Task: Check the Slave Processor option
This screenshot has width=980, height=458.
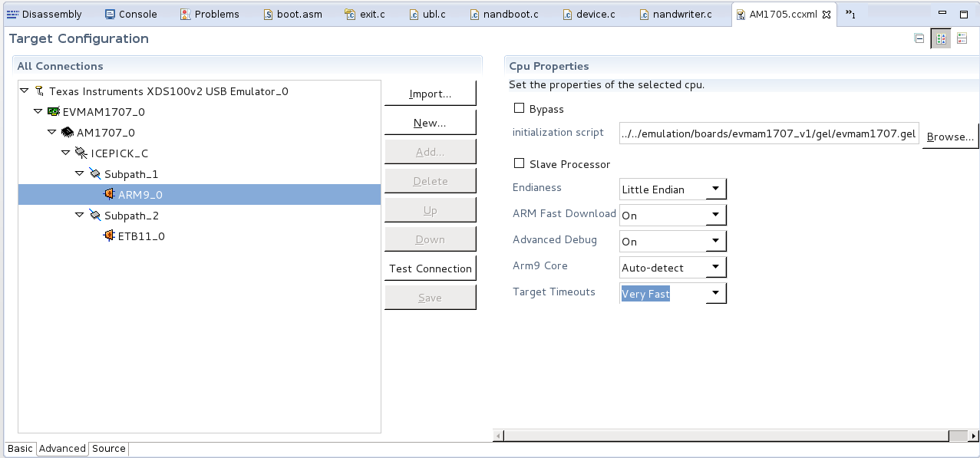Action: (x=520, y=164)
